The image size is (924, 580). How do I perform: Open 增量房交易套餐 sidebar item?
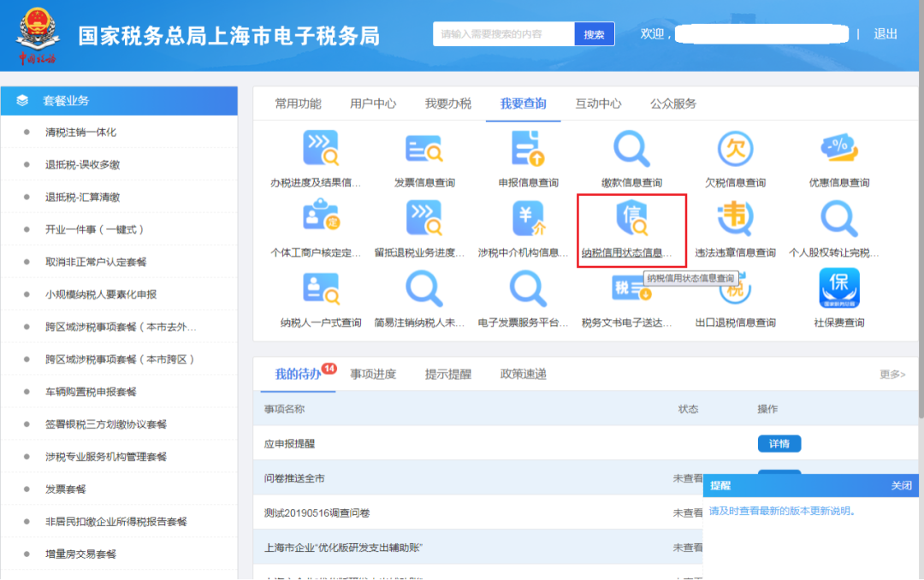coord(80,553)
